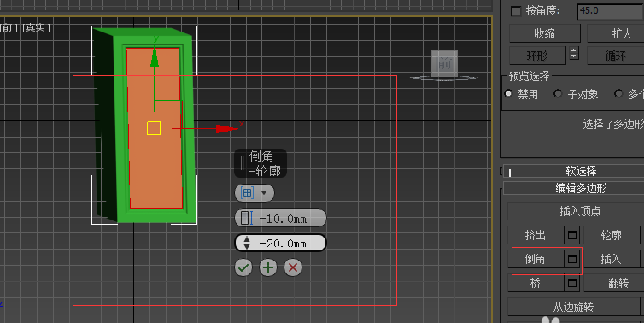
Task: Open the 挤出 settings box
Action: [x=571, y=235]
